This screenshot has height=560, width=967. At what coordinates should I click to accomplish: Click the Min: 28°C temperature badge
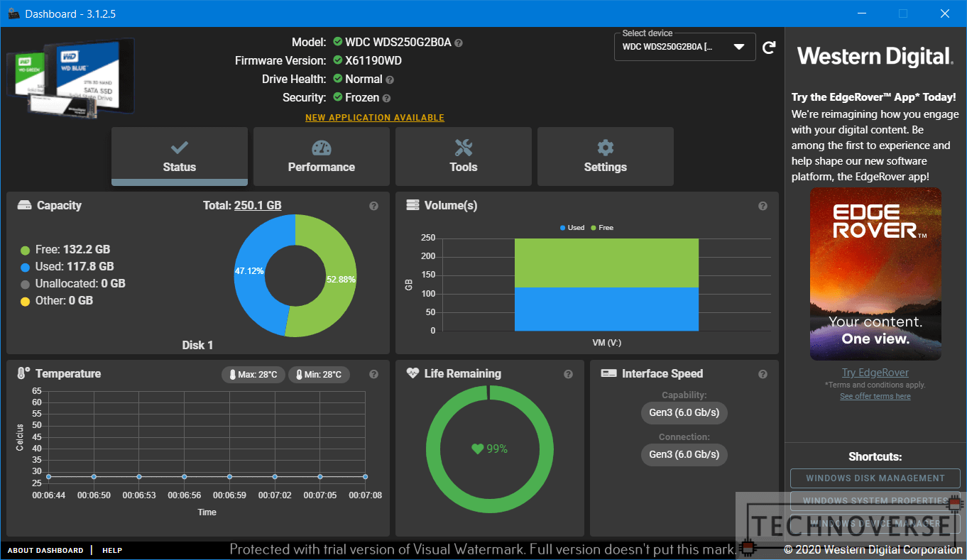coord(319,374)
